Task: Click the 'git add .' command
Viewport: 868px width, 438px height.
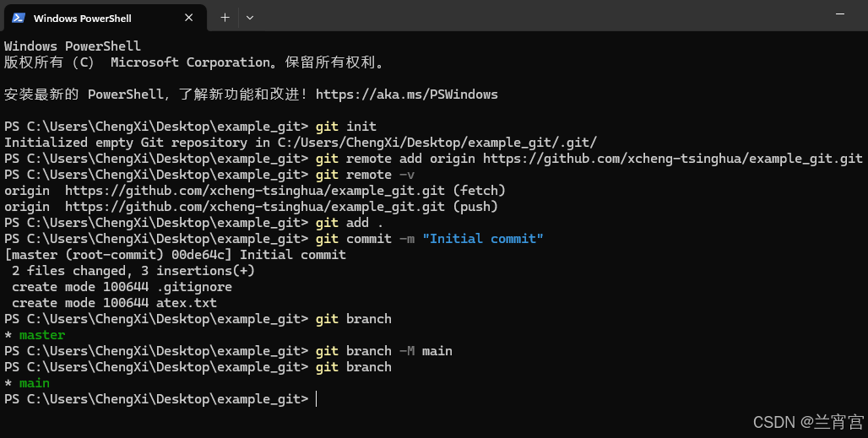Action: (x=350, y=223)
